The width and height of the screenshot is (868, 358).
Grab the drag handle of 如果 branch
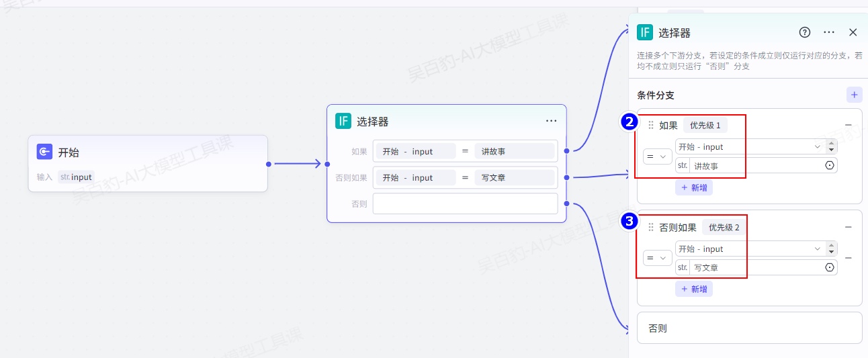pos(651,126)
